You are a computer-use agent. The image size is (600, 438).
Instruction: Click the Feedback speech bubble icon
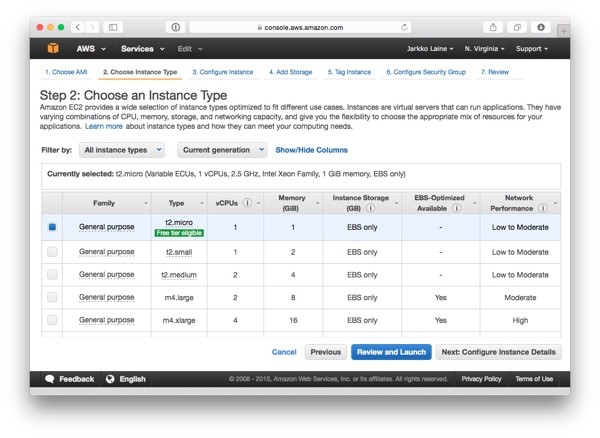point(50,379)
